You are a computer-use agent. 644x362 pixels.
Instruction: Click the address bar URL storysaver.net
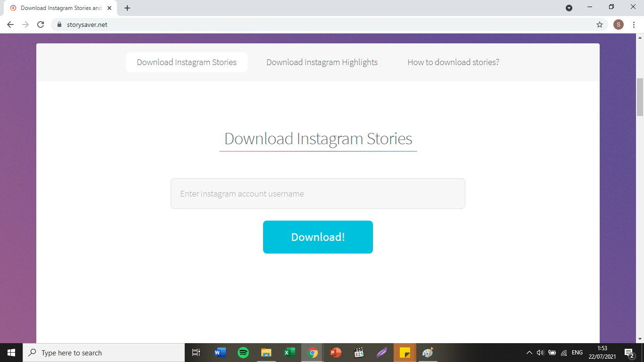pos(87,25)
